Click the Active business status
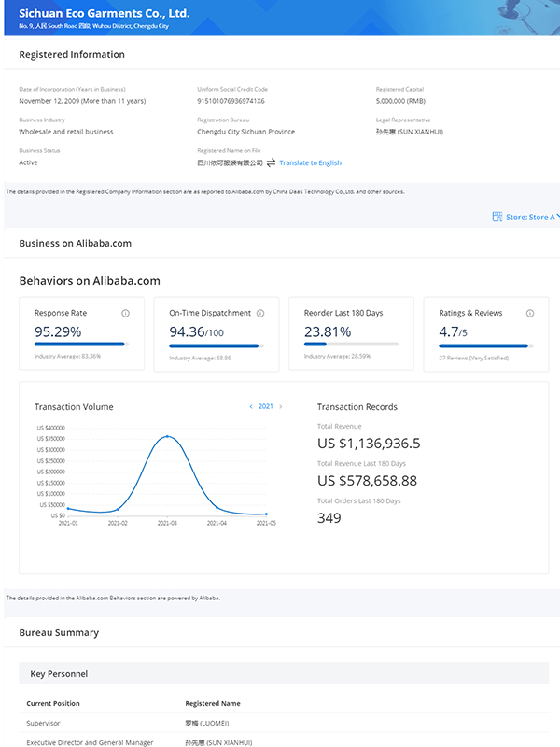560x747 pixels. tap(28, 162)
